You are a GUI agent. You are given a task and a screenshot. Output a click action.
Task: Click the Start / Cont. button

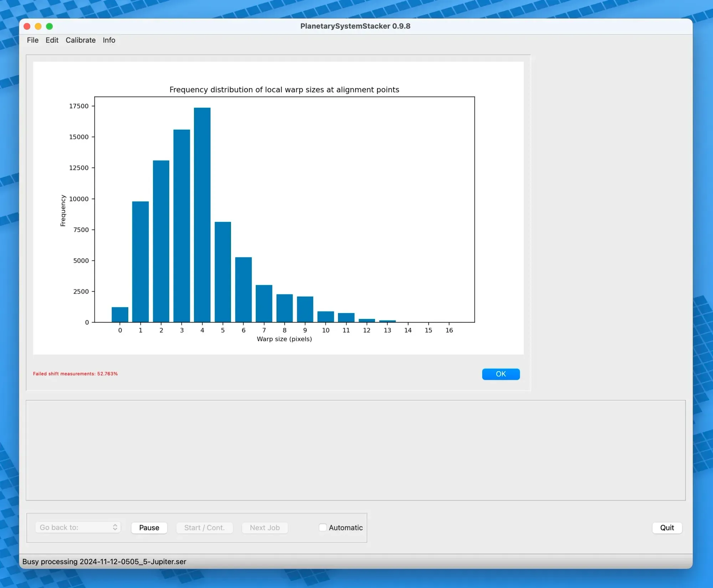click(204, 528)
